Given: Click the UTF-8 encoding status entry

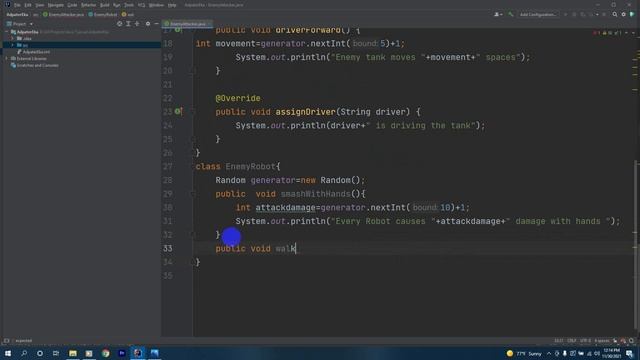Looking at the screenshot, I should pyautogui.click(x=585, y=340).
